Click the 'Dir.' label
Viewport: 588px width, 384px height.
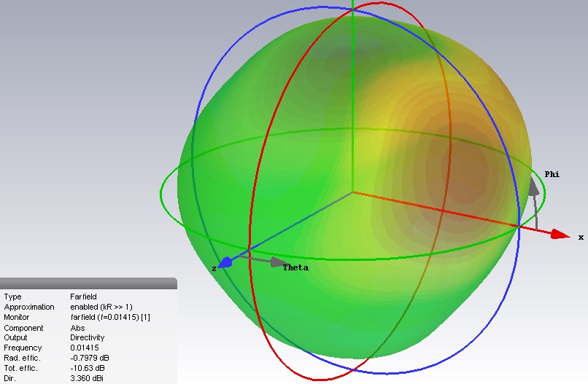[9, 378]
